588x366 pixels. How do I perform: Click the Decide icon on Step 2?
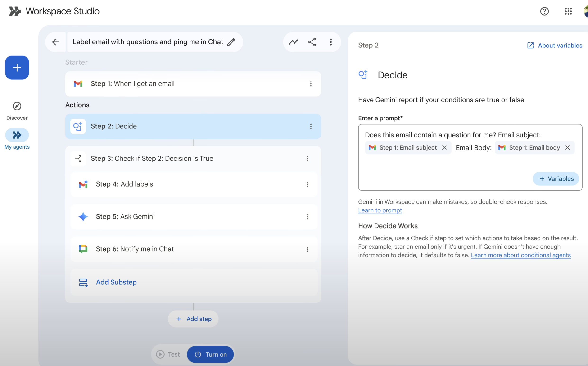(x=78, y=126)
